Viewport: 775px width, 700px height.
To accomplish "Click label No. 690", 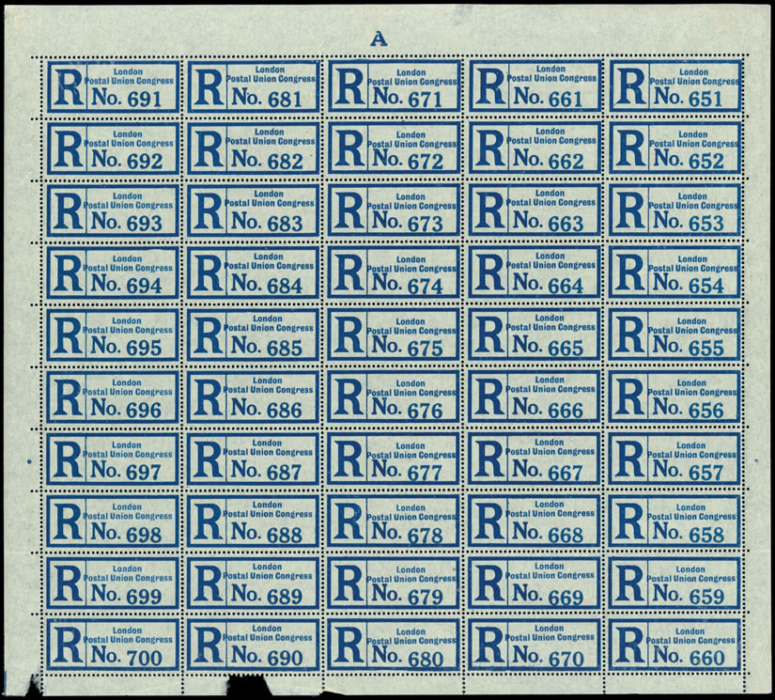I will click(x=253, y=646).
